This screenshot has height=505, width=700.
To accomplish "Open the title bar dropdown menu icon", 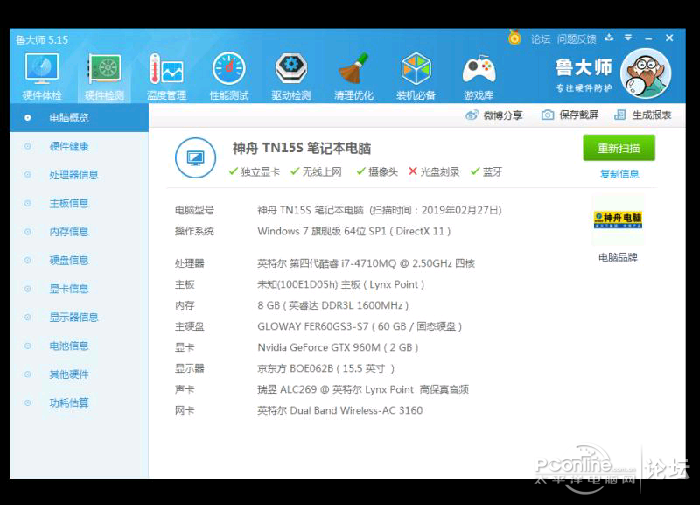I will coord(628,38).
